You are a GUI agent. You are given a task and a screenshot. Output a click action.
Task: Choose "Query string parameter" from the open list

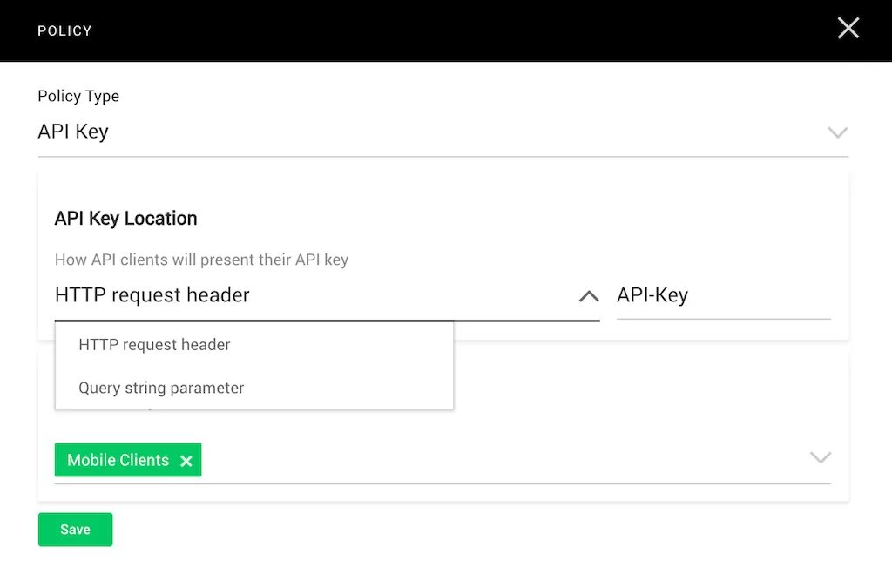point(161,389)
